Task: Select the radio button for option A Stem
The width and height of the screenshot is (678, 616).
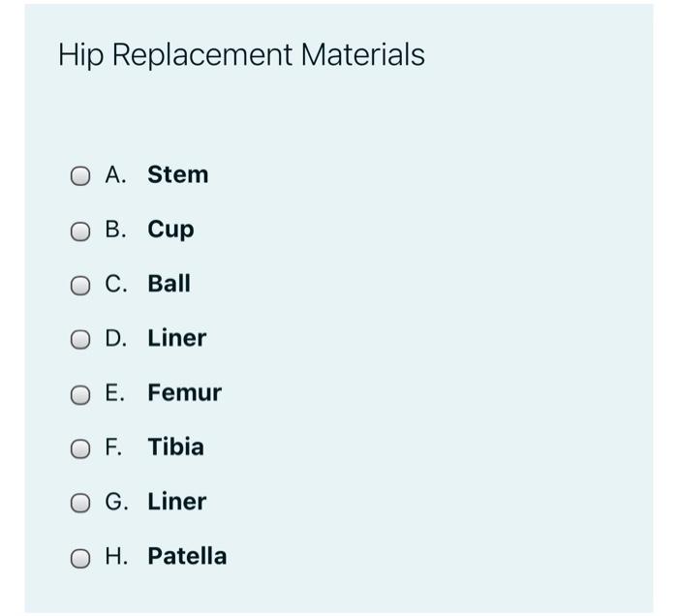Action: pyautogui.click(x=81, y=176)
